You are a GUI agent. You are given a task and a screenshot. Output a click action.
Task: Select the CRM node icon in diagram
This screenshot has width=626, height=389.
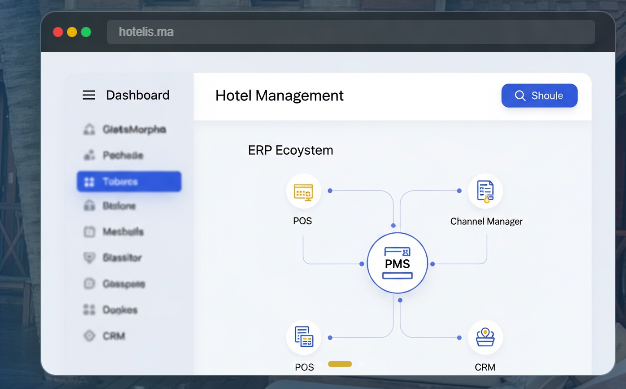coord(485,337)
